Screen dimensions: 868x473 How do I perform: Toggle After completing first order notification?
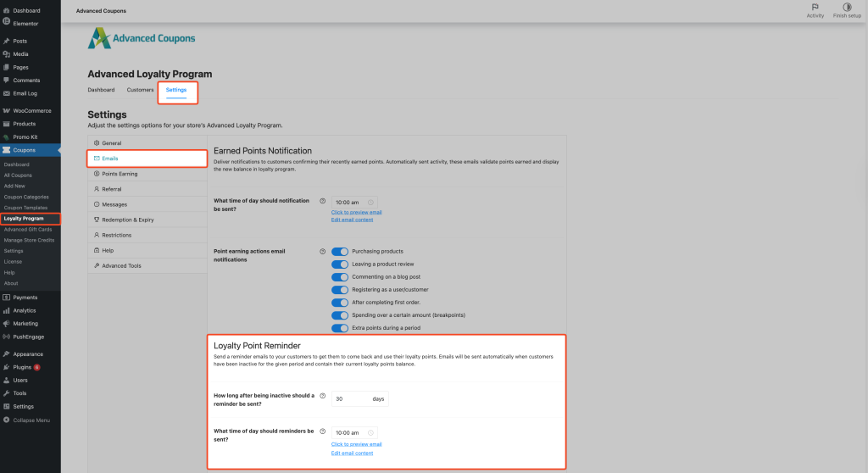(x=340, y=303)
